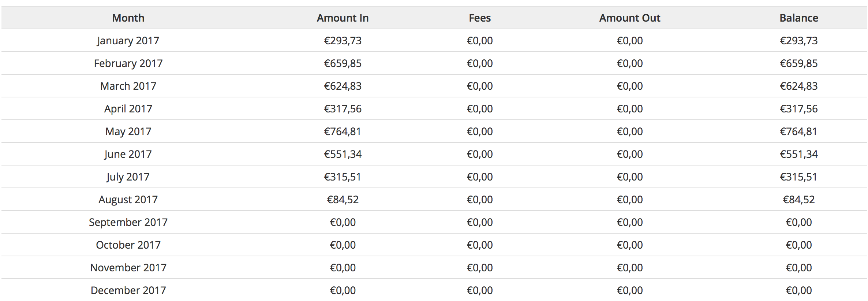This screenshot has height=301, width=868.
Task: Click the Balance column header
Action: (799, 18)
